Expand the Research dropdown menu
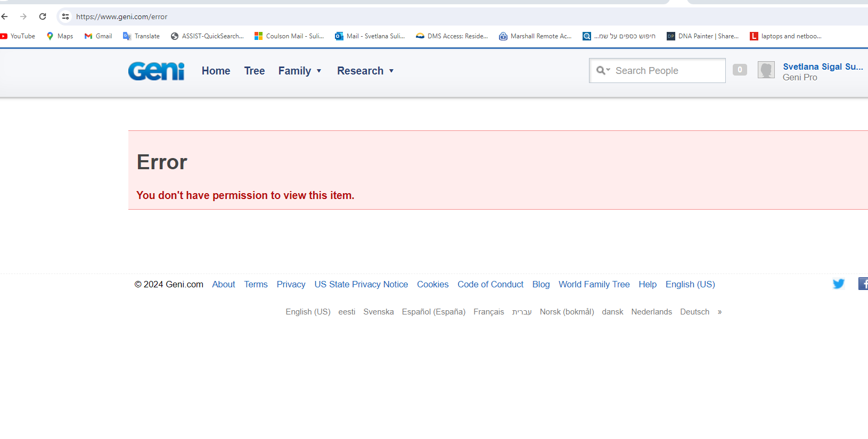868x439 pixels. (x=365, y=71)
